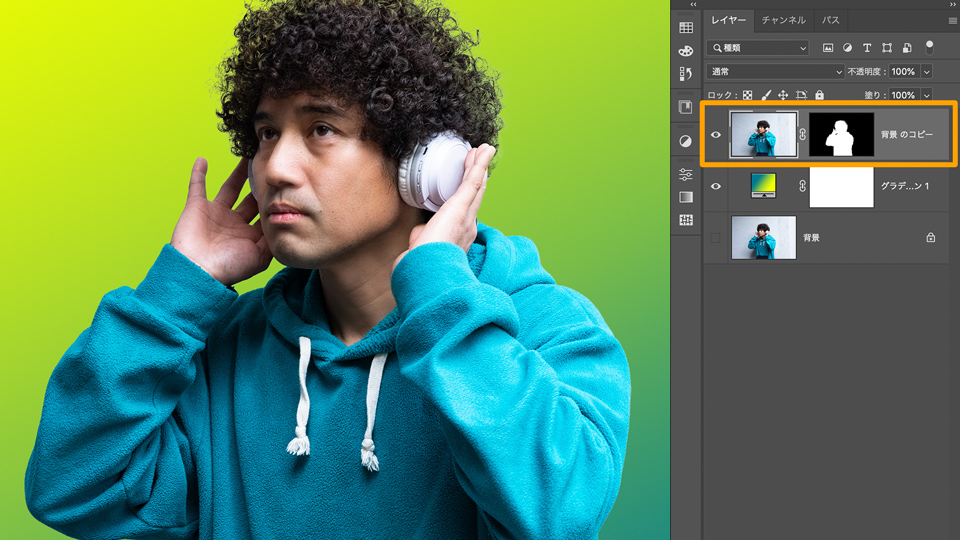This screenshot has height=540, width=960.
Task: Click link icon on 背景 のコピー layer mask
Action: click(803, 134)
